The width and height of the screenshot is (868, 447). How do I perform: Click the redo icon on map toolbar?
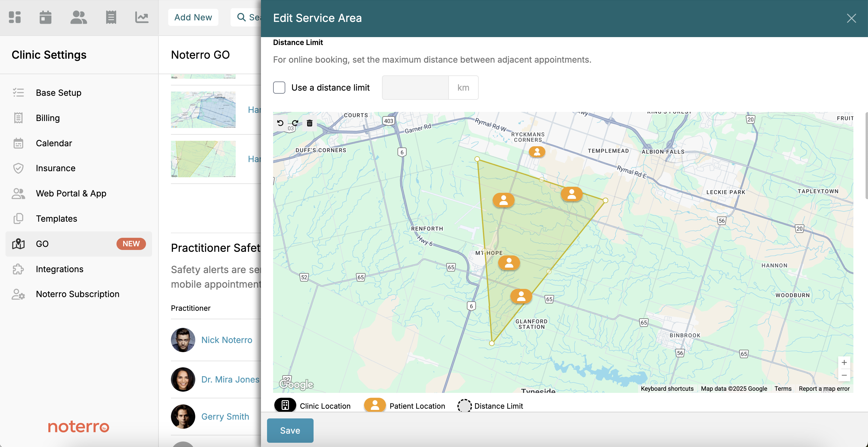[x=295, y=123]
